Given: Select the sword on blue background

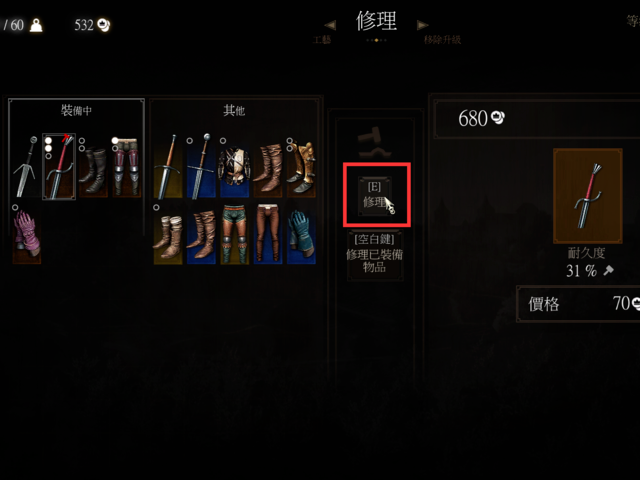Looking at the screenshot, I should point(201,167).
